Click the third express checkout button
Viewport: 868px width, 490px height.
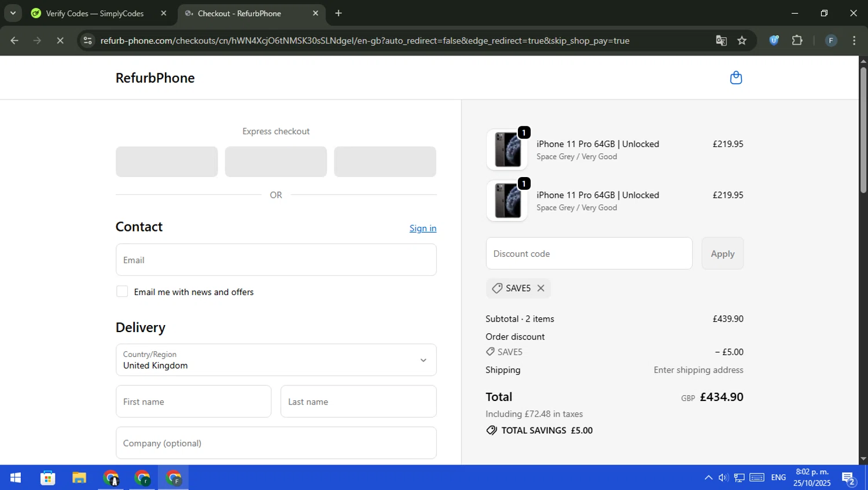click(385, 161)
